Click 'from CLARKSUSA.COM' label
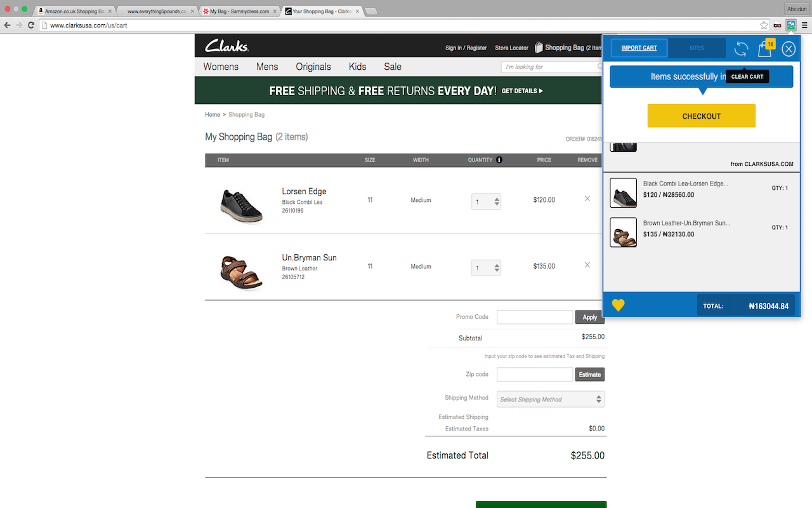812x508 pixels. 762,164
